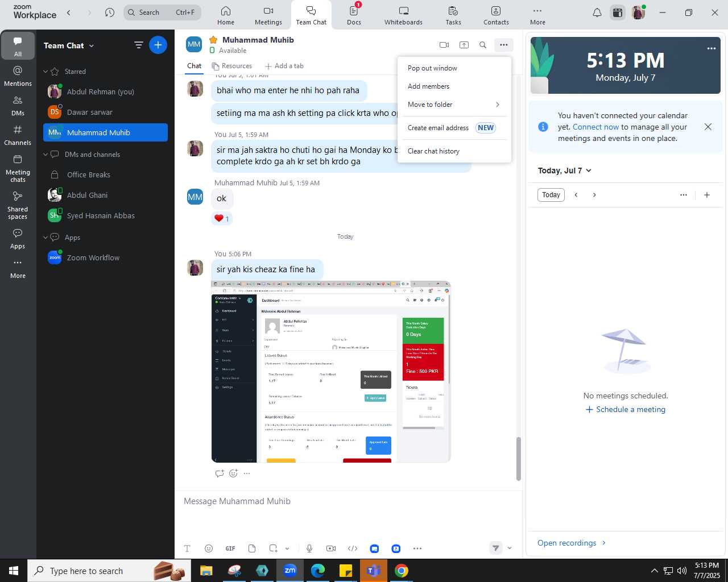Viewport: 728px width, 582px height.
Task: Open the Whiteboards tab
Action: coord(403,15)
